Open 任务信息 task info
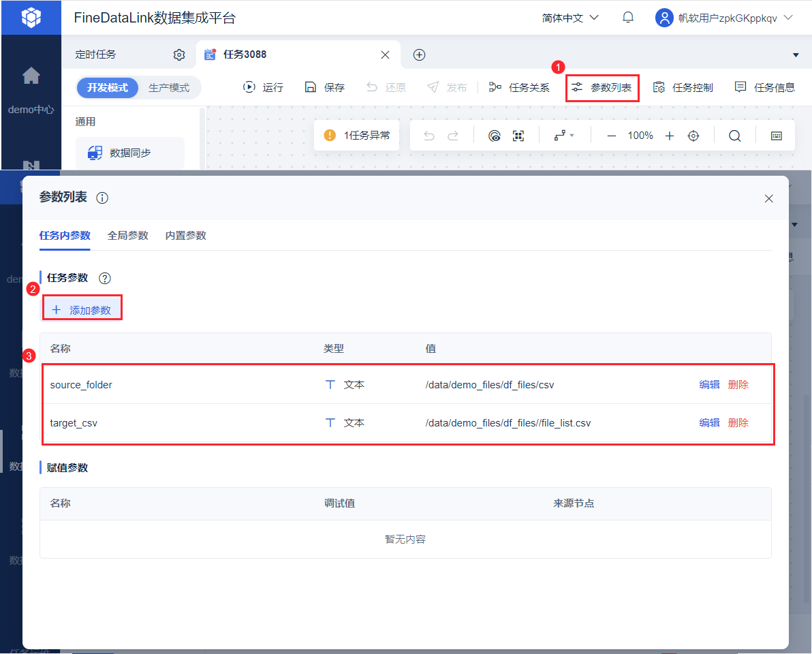 click(x=765, y=87)
